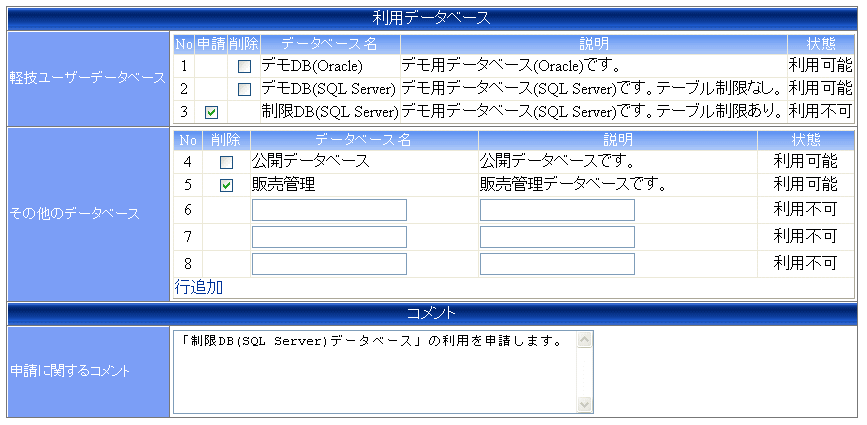The width and height of the screenshot is (867, 425).
Task: Click 公開データベース name cell
Action: [364, 162]
